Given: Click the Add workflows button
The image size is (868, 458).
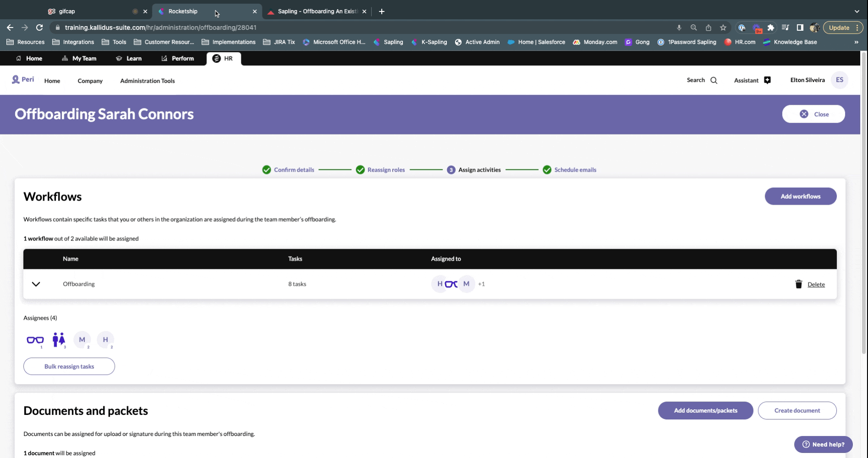Looking at the screenshot, I should pos(800,196).
